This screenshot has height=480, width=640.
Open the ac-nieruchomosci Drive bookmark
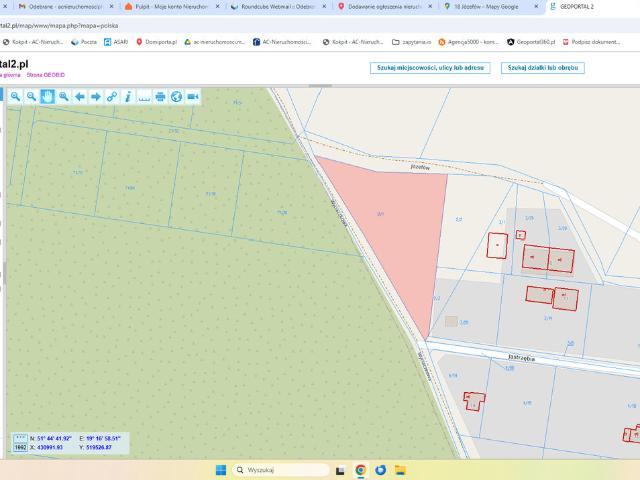coord(214,42)
